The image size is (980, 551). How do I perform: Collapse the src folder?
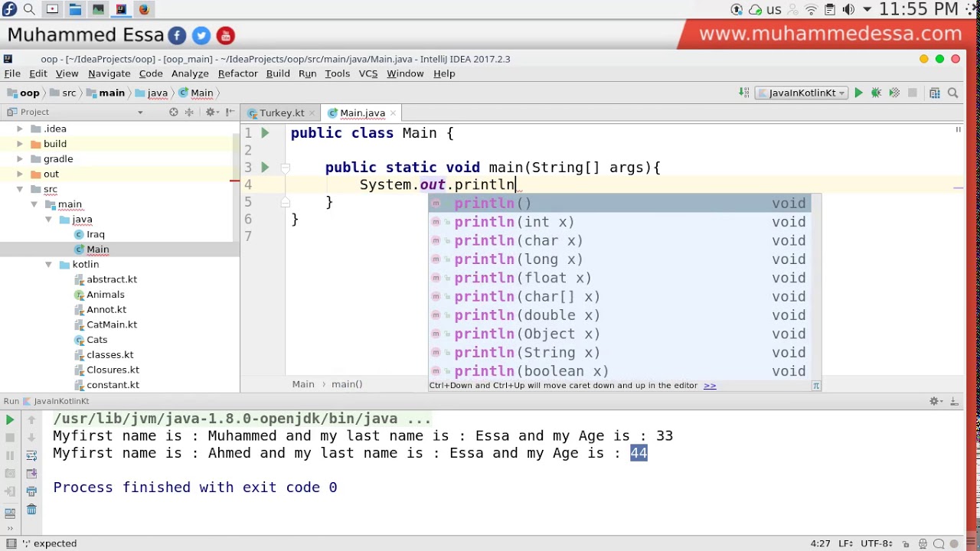coord(20,189)
